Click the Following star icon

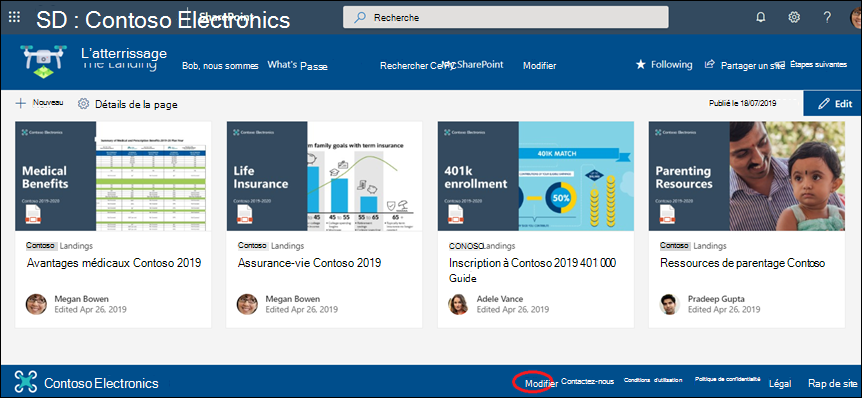tap(640, 64)
